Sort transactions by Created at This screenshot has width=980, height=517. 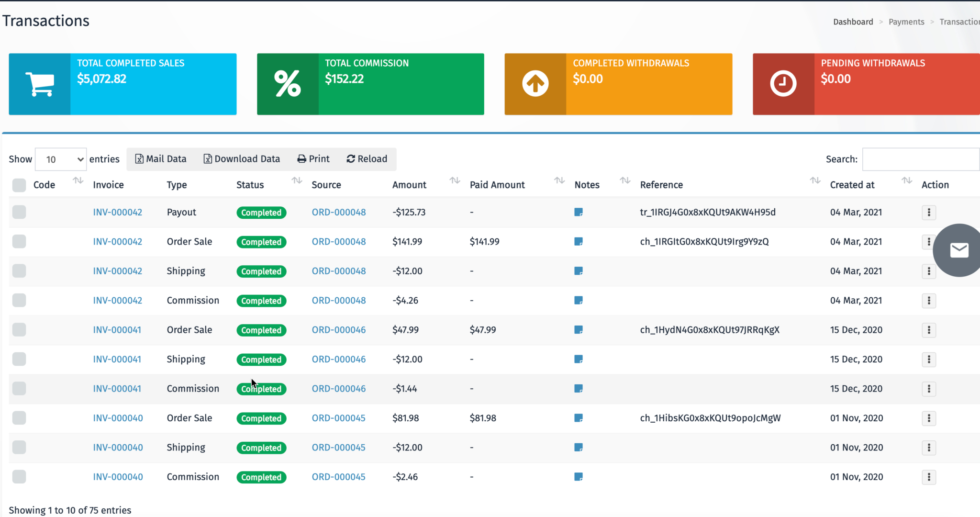pos(907,181)
